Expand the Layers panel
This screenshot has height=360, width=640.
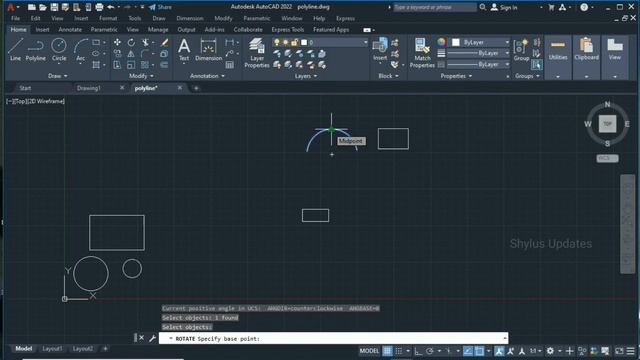pyautogui.click(x=306, y=76)
